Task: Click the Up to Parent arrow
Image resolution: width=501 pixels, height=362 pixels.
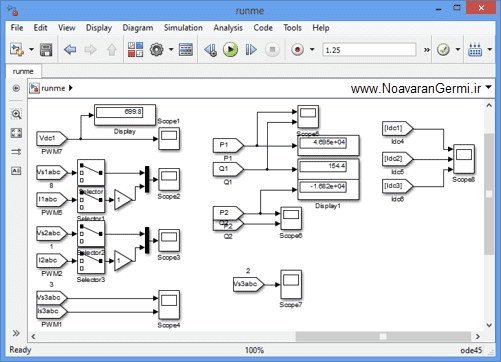Action: coord(112,50)
